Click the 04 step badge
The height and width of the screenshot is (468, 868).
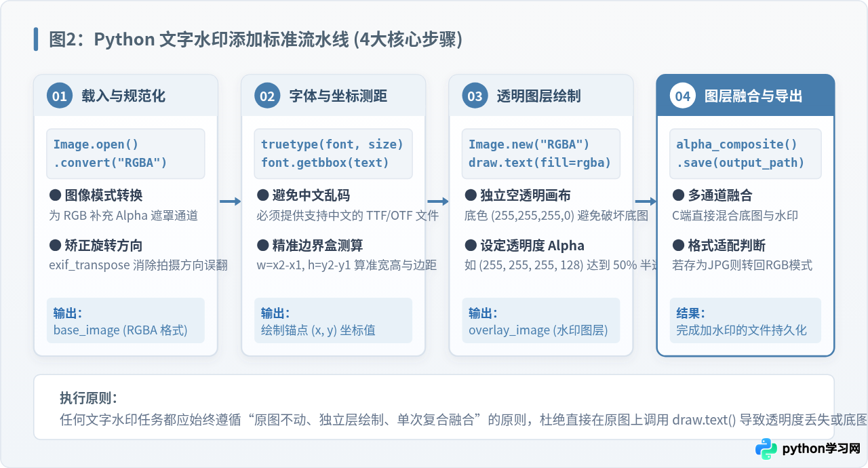click(683, 96)
